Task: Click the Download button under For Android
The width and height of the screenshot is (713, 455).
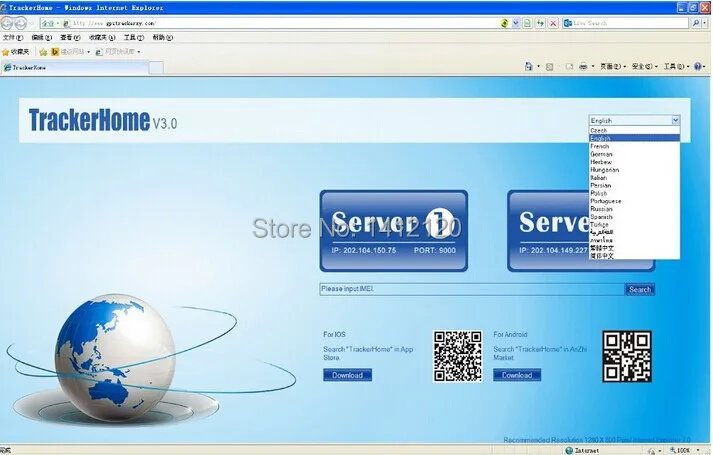Action: (517, 375)
